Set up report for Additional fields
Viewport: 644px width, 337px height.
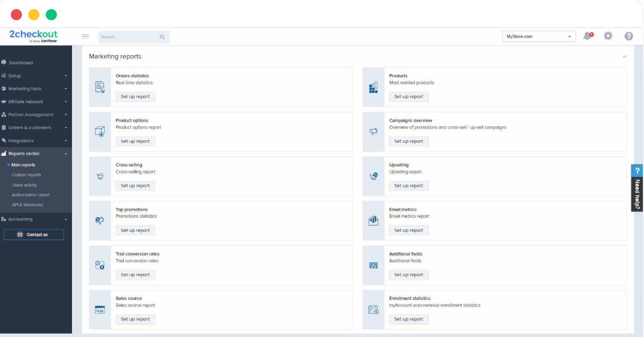[409, 275]
